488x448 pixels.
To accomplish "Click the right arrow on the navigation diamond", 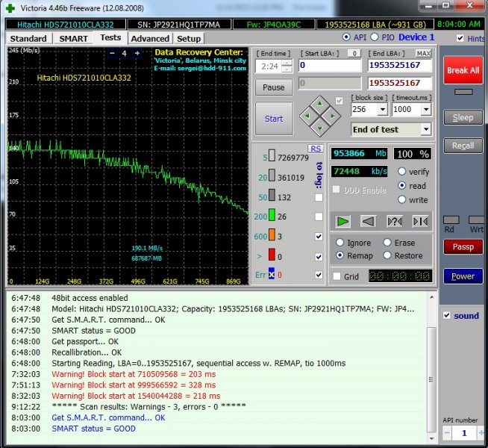I will tap(331, 116).
